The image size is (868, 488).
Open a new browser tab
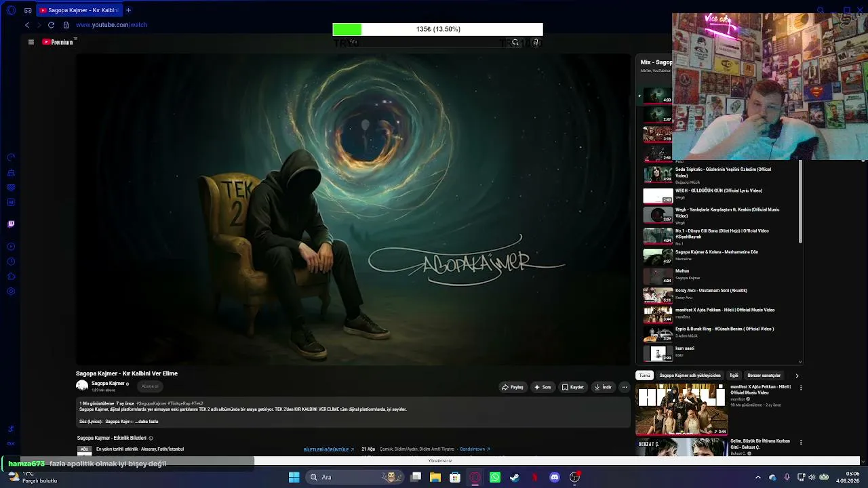(x=128, y=10)
